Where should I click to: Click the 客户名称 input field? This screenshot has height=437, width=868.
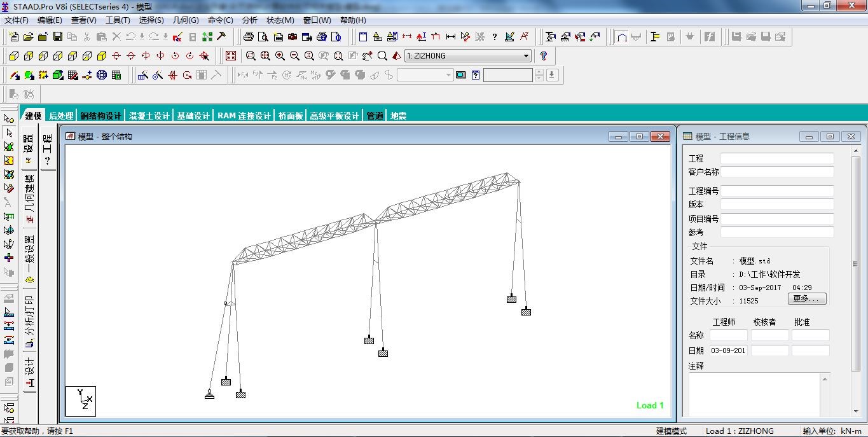tap(776, 172)
